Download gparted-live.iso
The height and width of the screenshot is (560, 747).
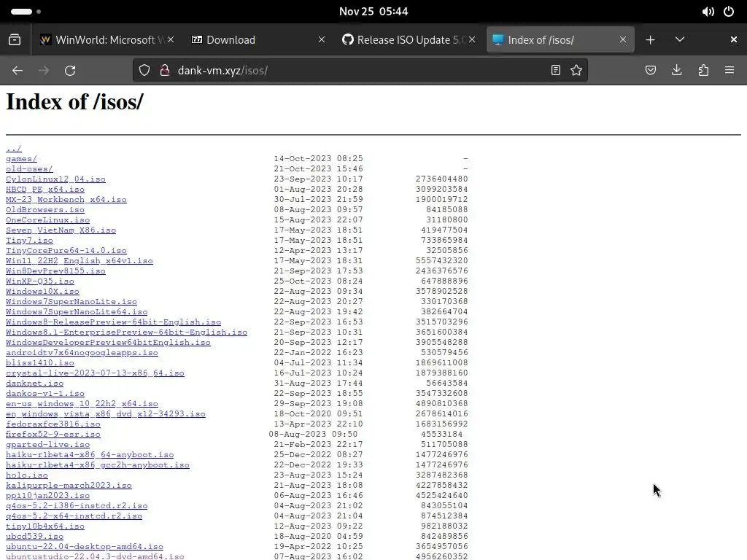pos(47,445)
